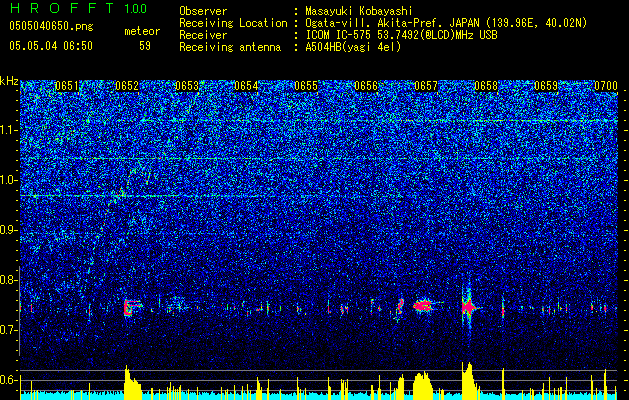Click observer name Masayuki Kobayashi
This screenshot has width=629, height=400.
(359, 11)
